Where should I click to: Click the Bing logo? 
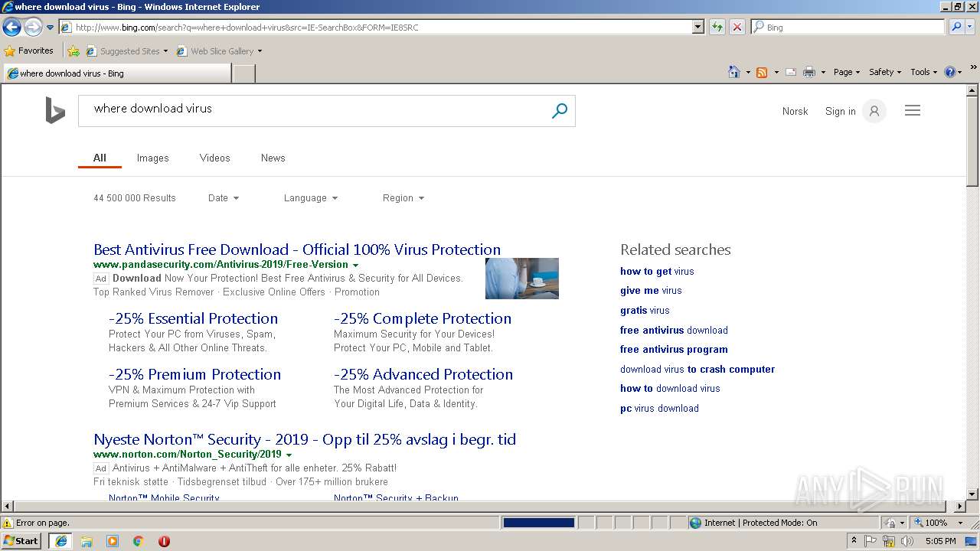point(55,110)
